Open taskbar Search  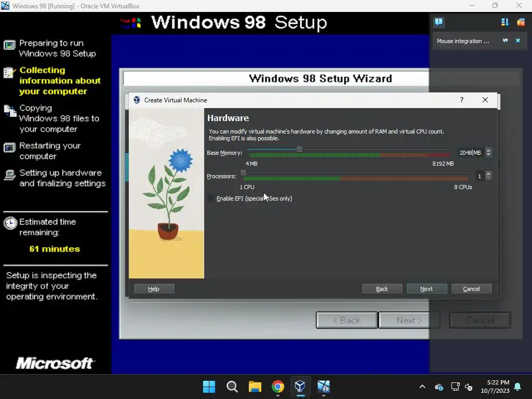(232, 387)
